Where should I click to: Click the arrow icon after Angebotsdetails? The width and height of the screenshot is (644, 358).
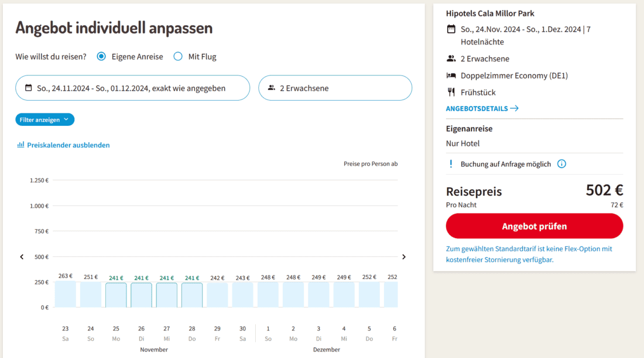click(514, 108)
